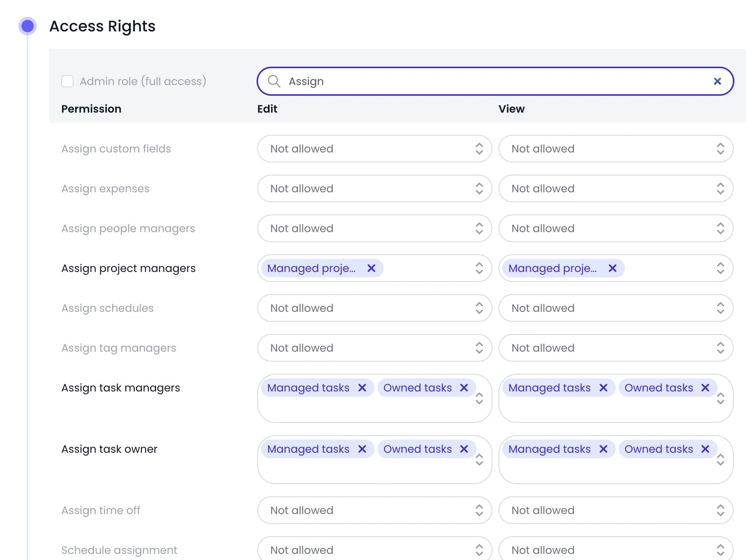The width and height of the screenshot is (752, 560).
Task: Remove Managed tasks tag in task owner View
Action: click(x=603, y=449)
